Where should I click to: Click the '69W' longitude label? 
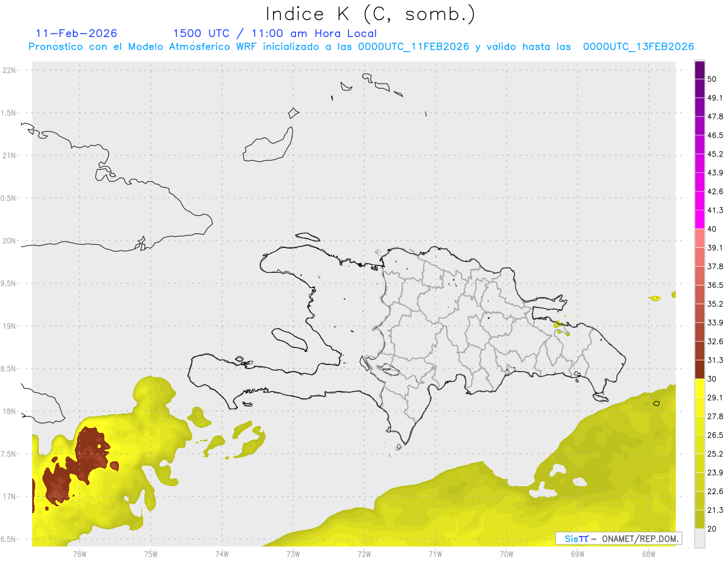coord(578,554)
